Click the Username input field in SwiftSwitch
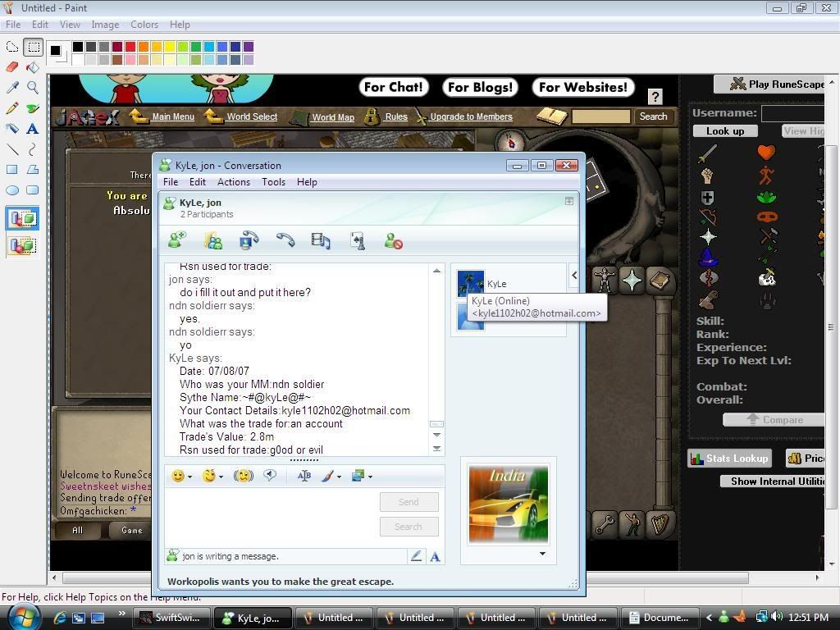 pyautogui.click(x=792, y=113)
